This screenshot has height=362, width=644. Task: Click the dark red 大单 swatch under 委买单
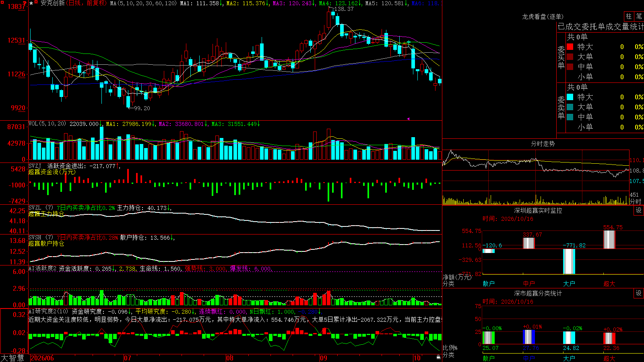[x=570, y=57]
